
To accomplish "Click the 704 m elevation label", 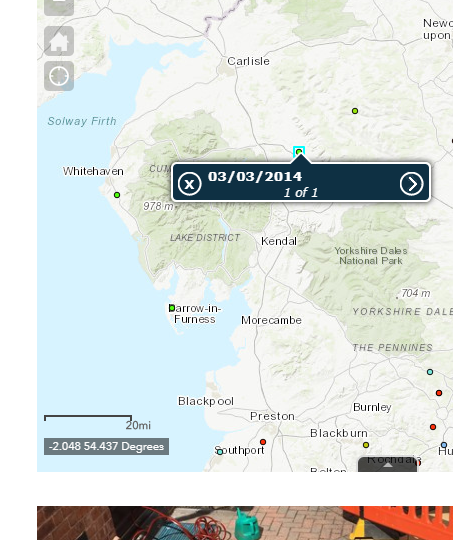I will (x=416, y=293).
